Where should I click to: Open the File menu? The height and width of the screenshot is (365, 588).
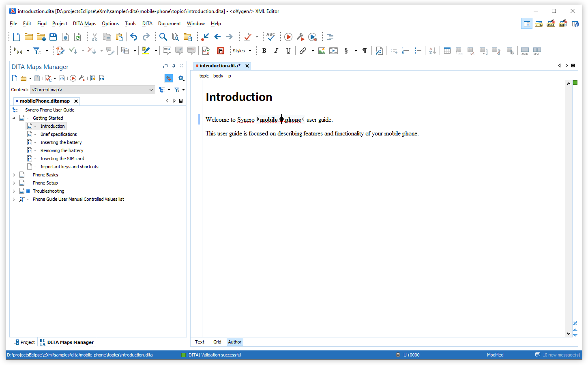[x=13, y=24]
